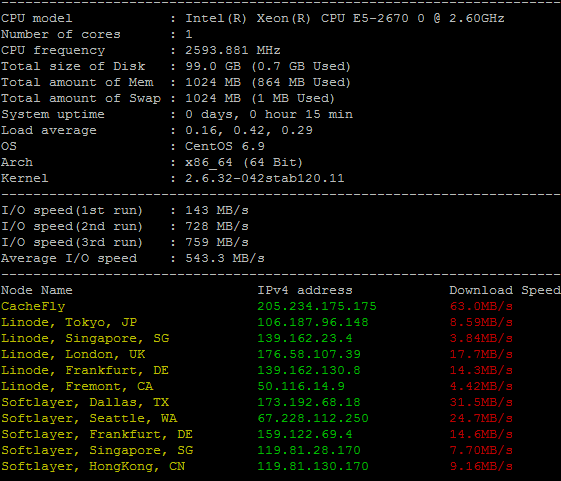Click the Node Name column header
The image size is (561, 481).
[36, 290]
